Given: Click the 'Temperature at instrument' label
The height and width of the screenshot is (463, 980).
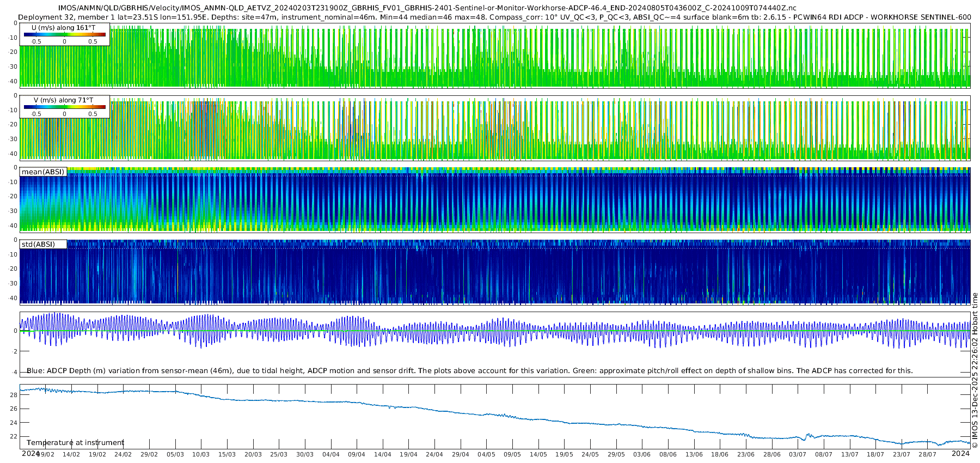Looking at the screenshot, I should [75, 443].
